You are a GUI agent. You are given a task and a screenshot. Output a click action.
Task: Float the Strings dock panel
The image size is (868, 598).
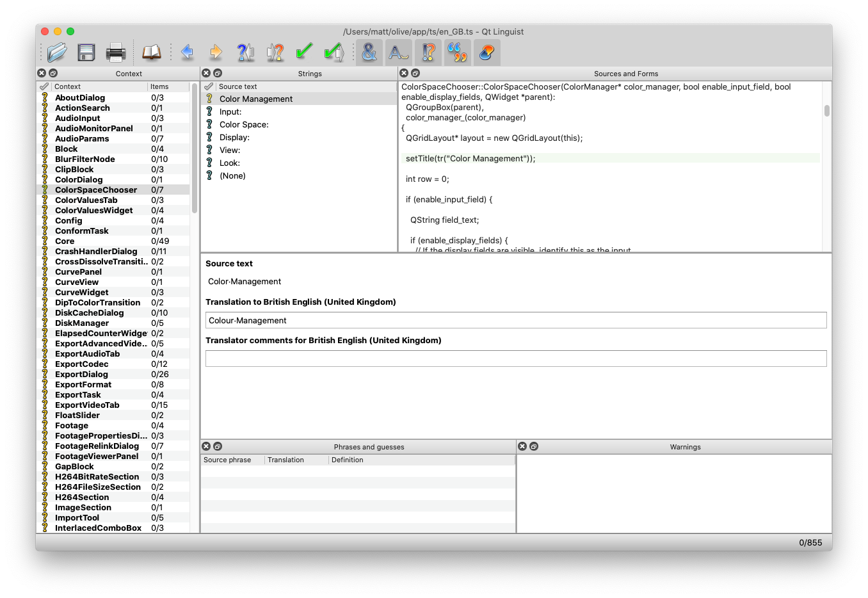tap(218, 73)
